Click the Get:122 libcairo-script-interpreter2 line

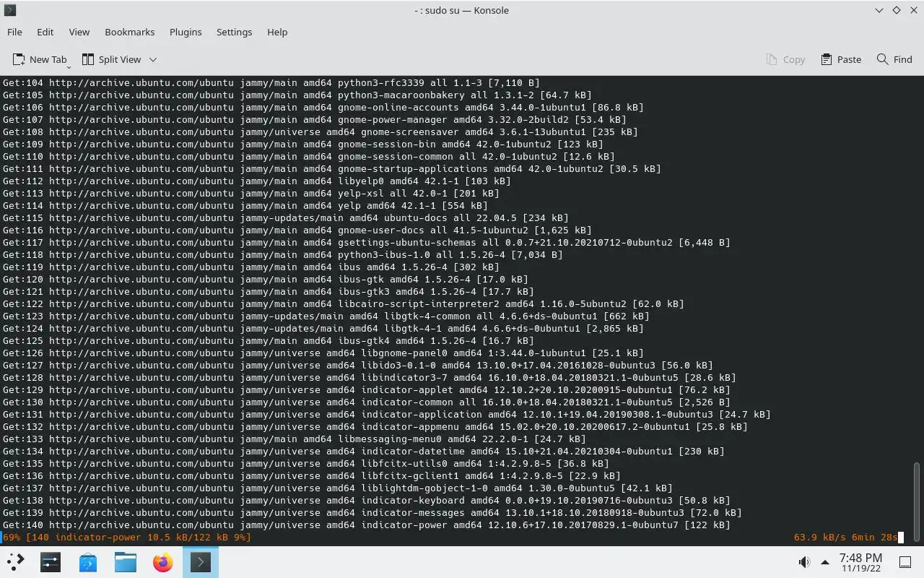click(x=344, y=303)
